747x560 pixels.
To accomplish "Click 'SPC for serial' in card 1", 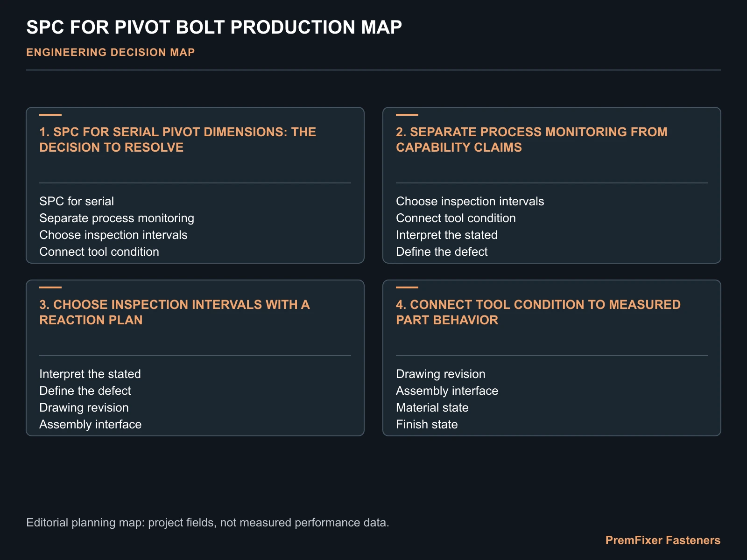I will 77,201.
